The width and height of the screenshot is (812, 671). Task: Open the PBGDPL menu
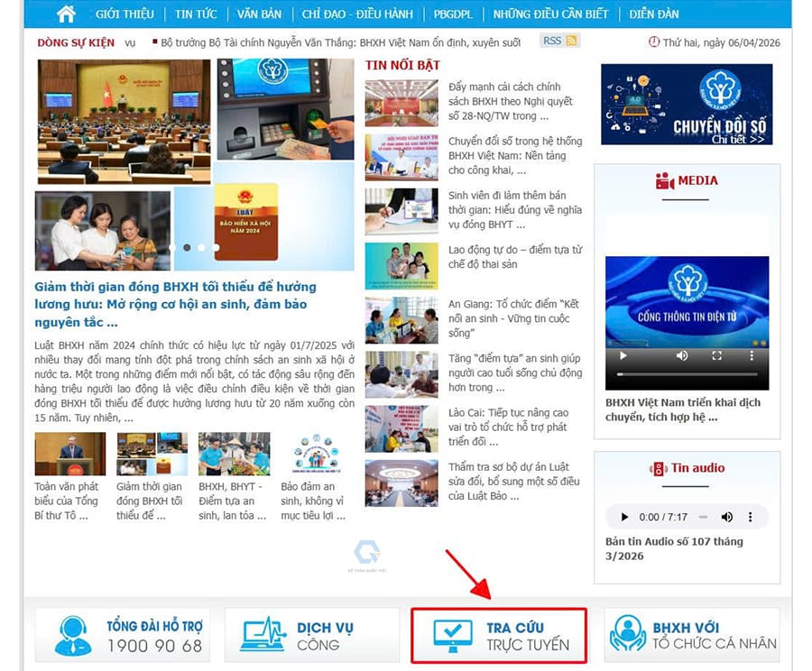point(453,14)
